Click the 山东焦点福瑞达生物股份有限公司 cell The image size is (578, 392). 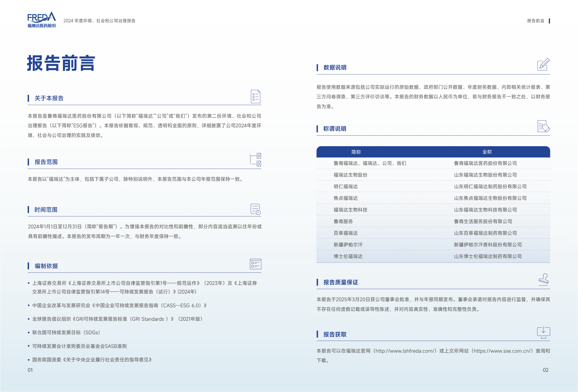(490, 198)
